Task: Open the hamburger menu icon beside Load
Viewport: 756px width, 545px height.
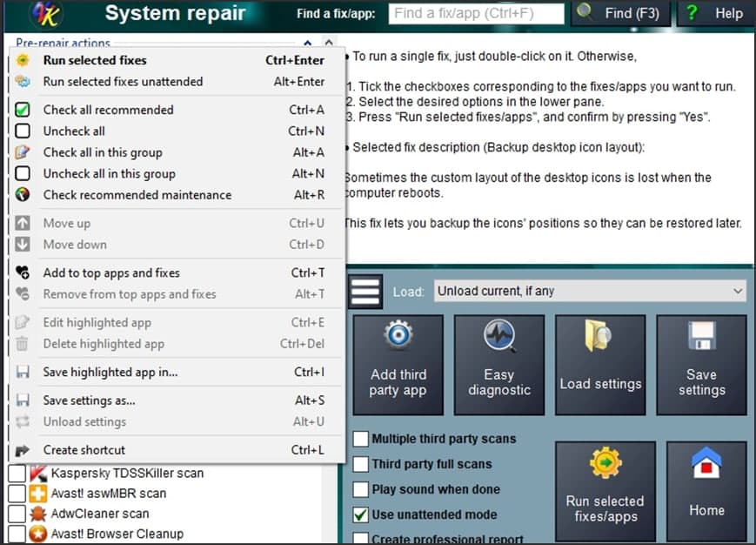Action: pos(365,291)
